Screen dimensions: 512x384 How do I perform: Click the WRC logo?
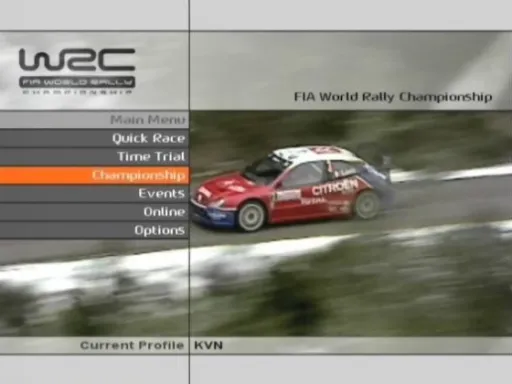[x=77, y=71]
